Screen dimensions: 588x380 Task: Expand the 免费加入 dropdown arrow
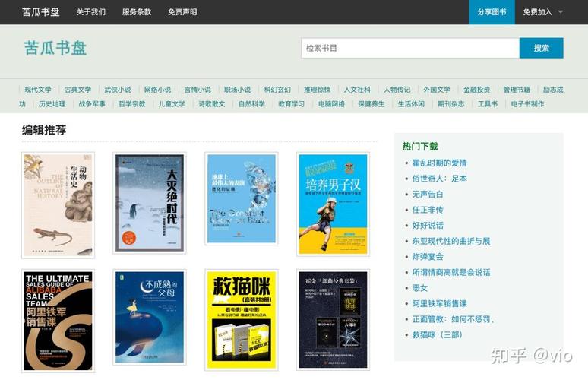click(561, 12)
